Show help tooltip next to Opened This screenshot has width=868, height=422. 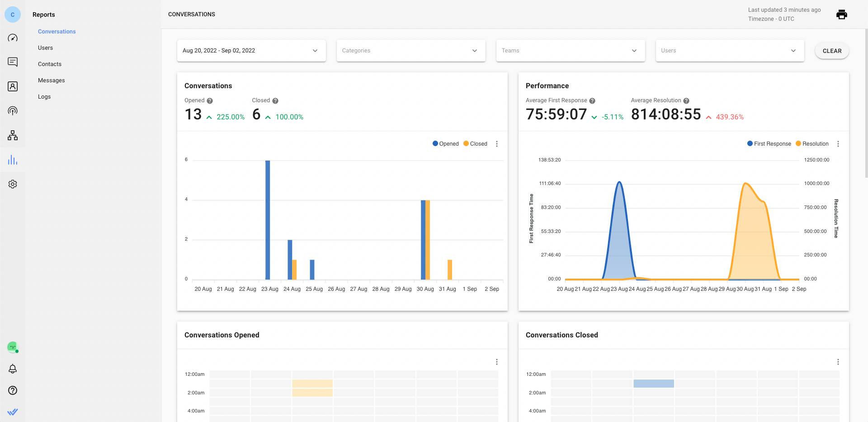[210, 101]
